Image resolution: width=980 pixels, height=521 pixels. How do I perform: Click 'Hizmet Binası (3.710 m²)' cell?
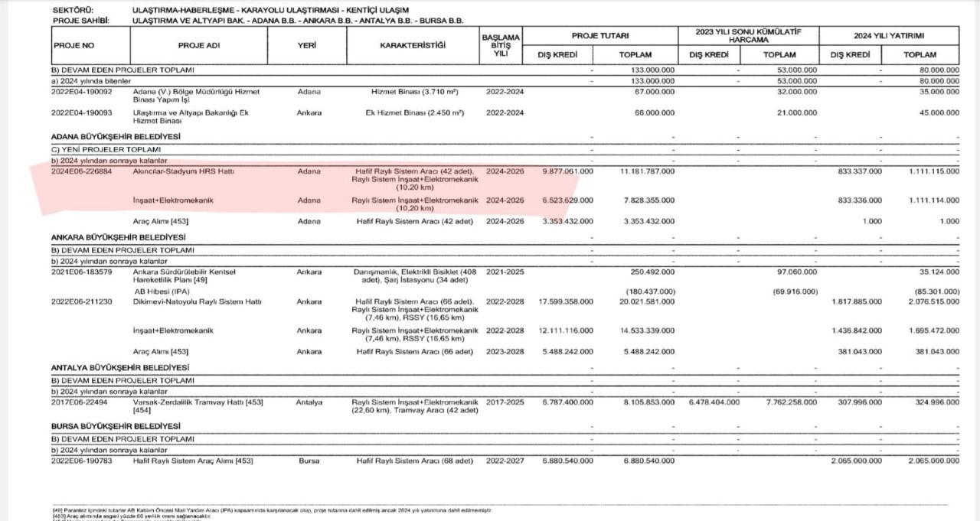(414, 92)
